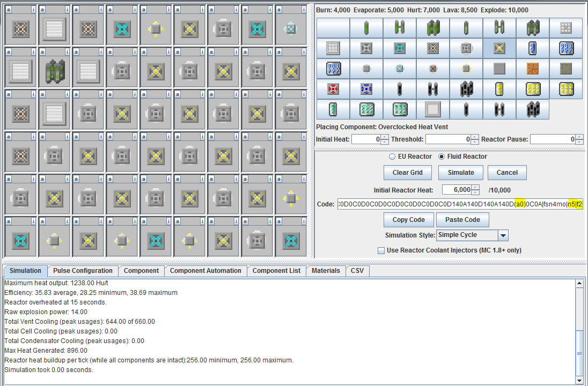588x386 pixels.
Task: Enable Use Reactor Coolant Injectors
Action: (x=381, y=250)
